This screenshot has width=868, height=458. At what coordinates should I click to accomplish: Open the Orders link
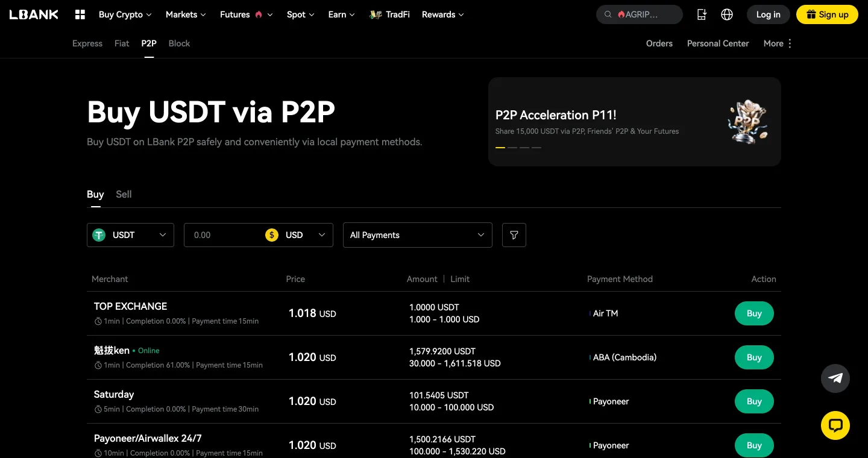tap(659, 43)
